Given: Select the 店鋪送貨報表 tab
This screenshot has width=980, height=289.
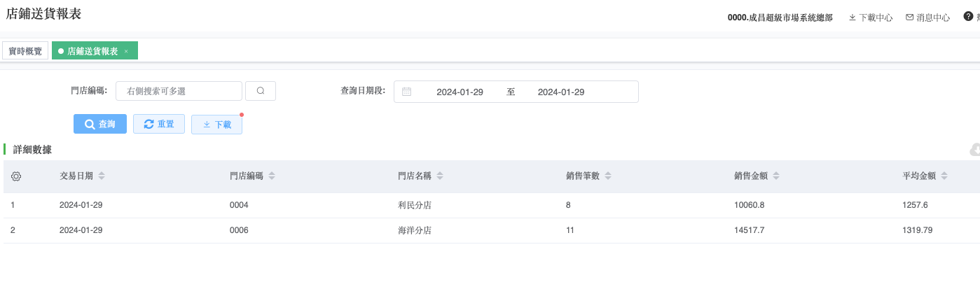Looking at the screenshot, I should pyautogui.click(x=92, y=51).
